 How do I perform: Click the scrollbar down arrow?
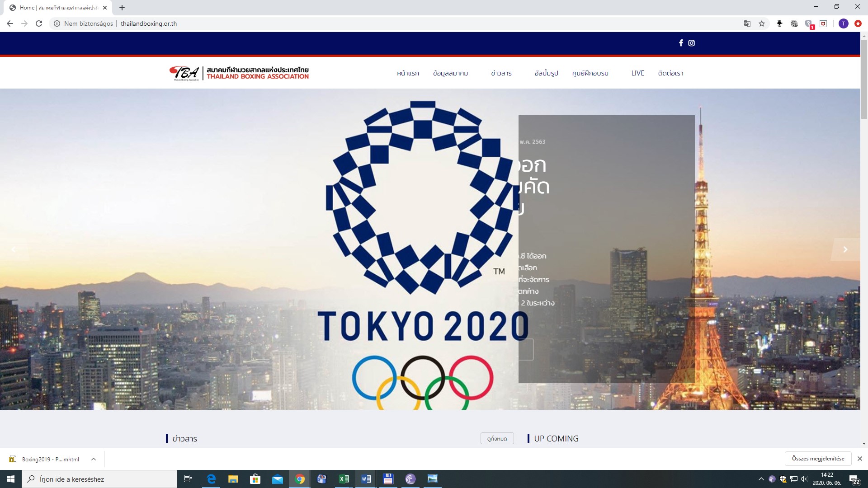point(864,444)
